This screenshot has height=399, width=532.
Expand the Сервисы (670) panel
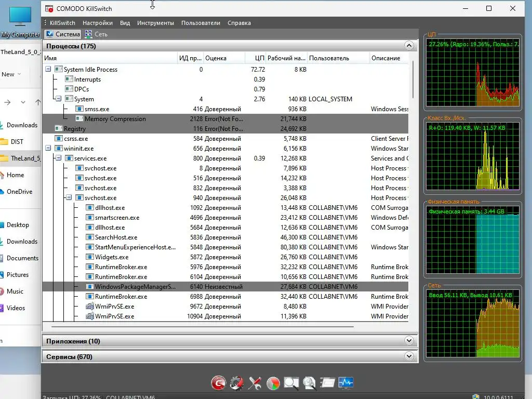point(409,356)
